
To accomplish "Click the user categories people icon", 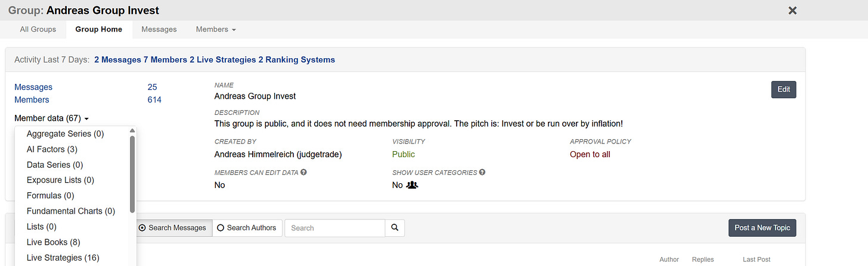I will pos(413,185).
